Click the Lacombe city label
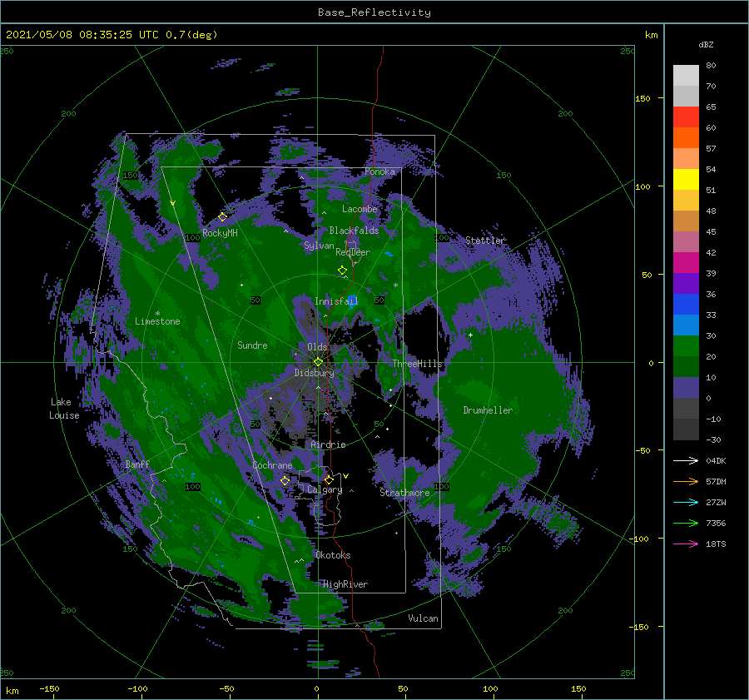This screenshot has width=749, height=700. (360, 209)
